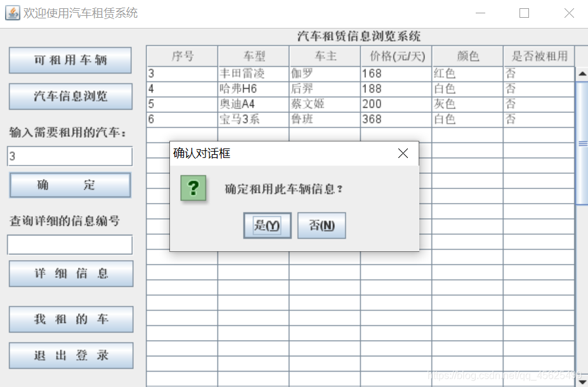
Task: Click the green question mark icon in dialog
Action: (192, 188)
